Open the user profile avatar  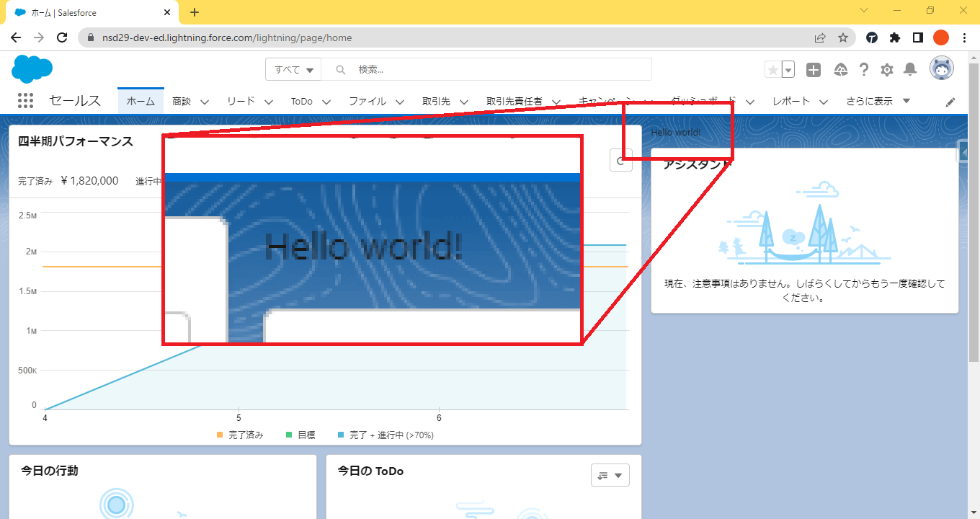[x=942, y=69]
